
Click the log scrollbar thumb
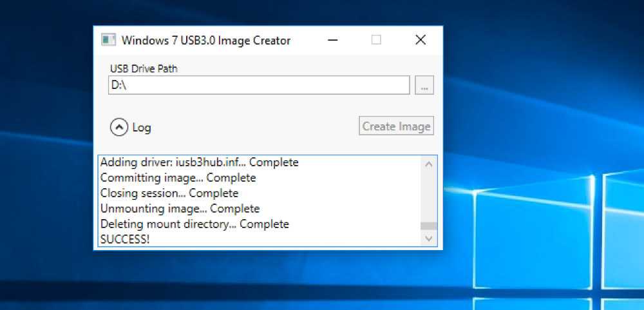coord(429,226)
